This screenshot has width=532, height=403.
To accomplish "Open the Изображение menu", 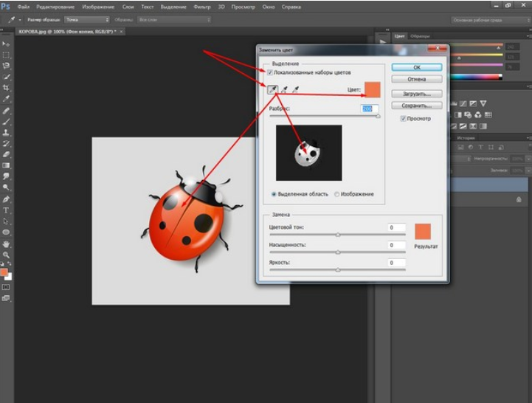I will point(98,7).
